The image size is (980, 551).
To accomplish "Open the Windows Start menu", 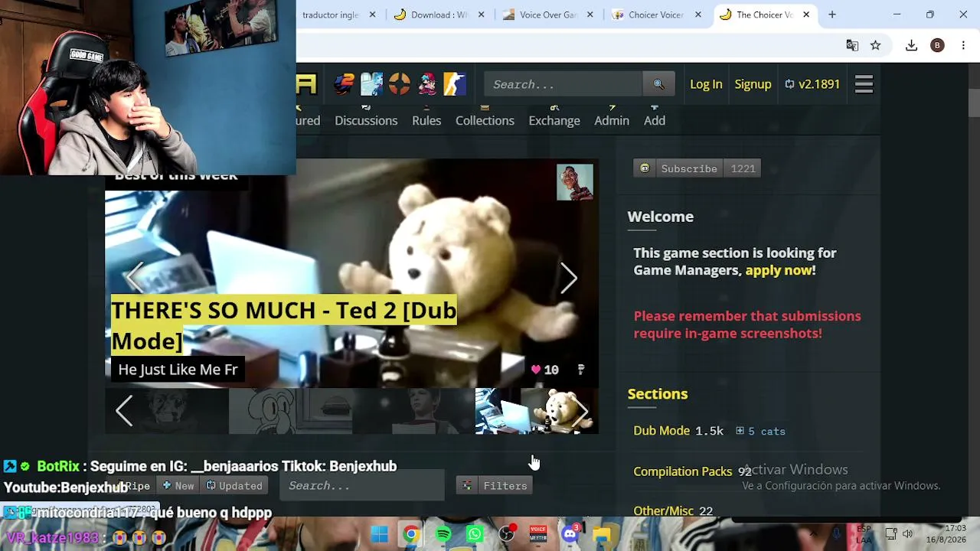I will click(379, 534).
